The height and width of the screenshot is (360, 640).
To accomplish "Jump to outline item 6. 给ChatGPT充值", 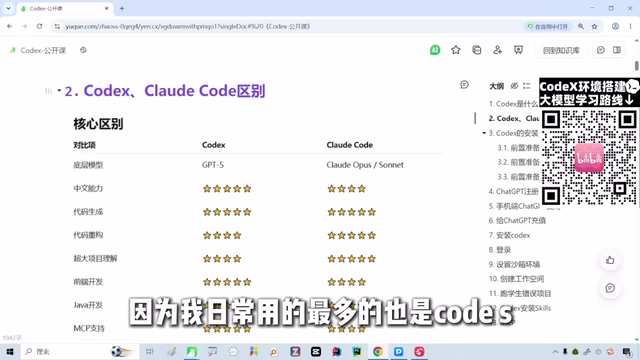I will [517, 220].
